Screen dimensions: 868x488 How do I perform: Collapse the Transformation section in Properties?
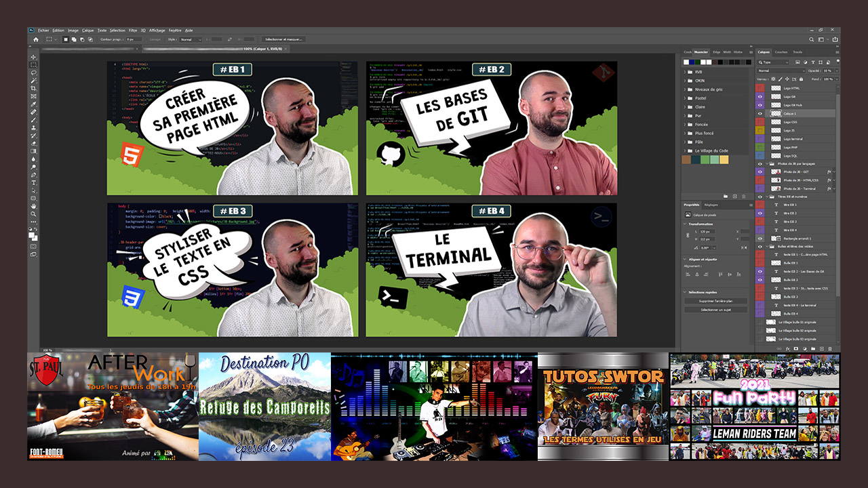[684, 224]
